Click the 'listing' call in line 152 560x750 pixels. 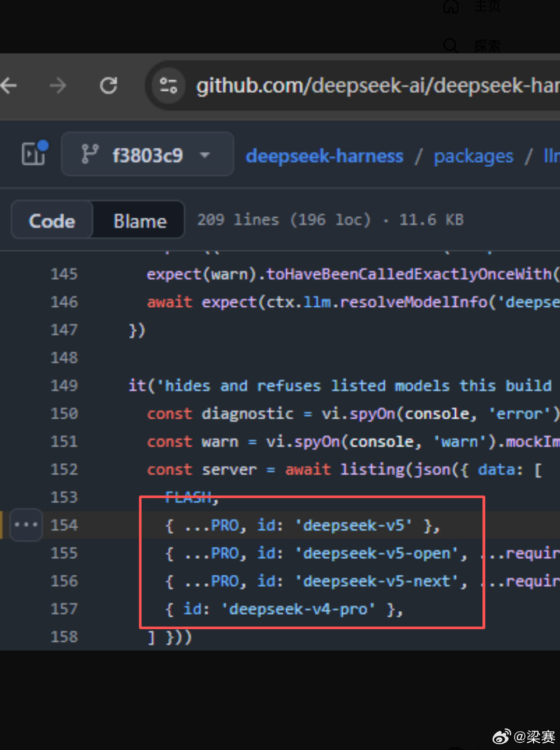(x=372, y=470)
